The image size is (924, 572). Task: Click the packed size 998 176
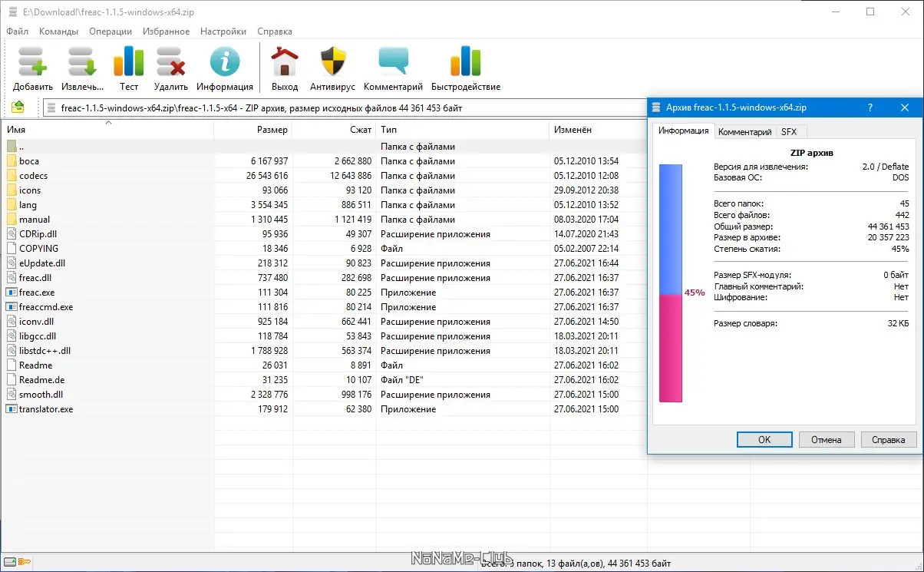click(x=353, y=395)
